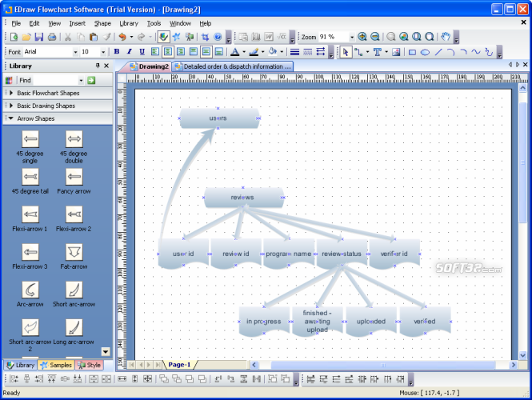Align text left
Image resolution: width=532 pixels, height=400 pixels.
pyautogui.click(x=155, y=52)
